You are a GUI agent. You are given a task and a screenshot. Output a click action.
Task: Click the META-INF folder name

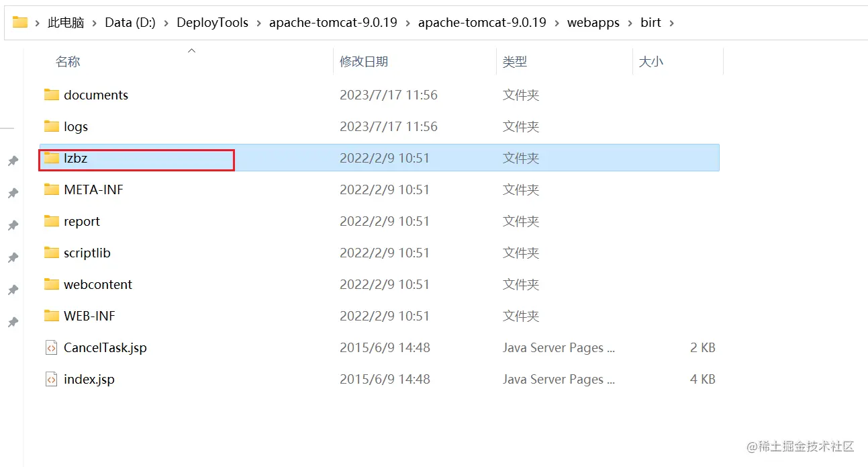93,189
